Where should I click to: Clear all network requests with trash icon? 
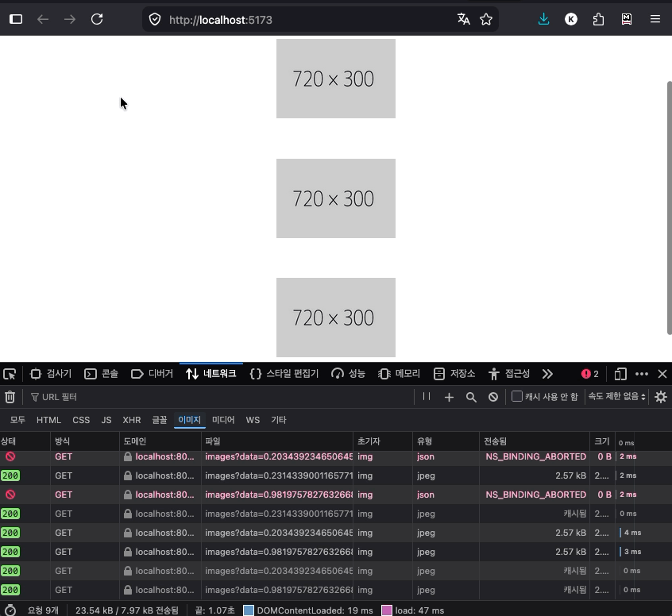point(10,397)
